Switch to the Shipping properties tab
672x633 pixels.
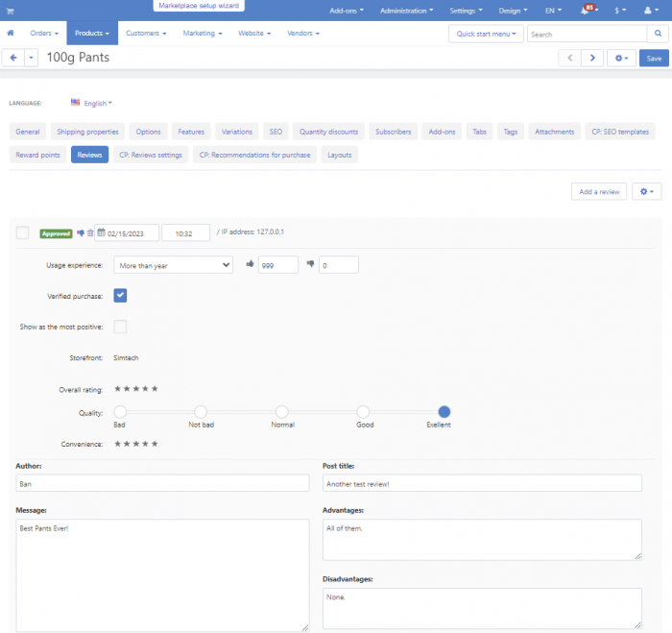point(88,132)
